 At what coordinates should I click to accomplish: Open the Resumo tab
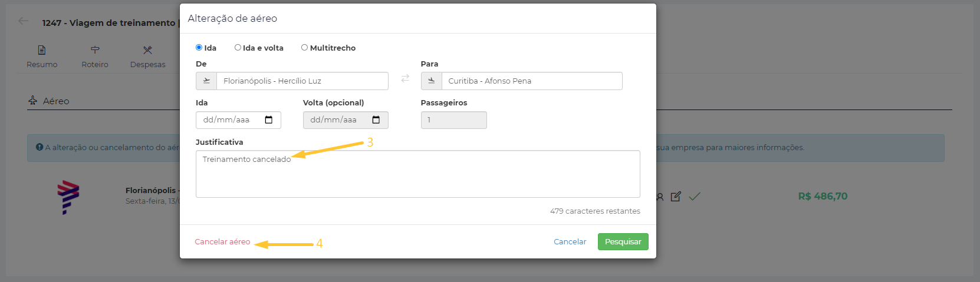click(x=42, y=57)
